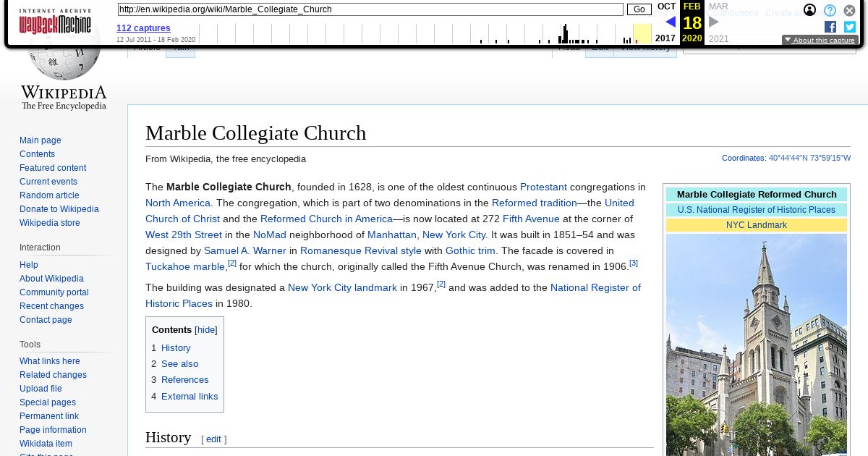Image resolution: width=868 pixels, height=456 pixels.
Task: Click the Wayback URL input field
Action: (370, 9)
